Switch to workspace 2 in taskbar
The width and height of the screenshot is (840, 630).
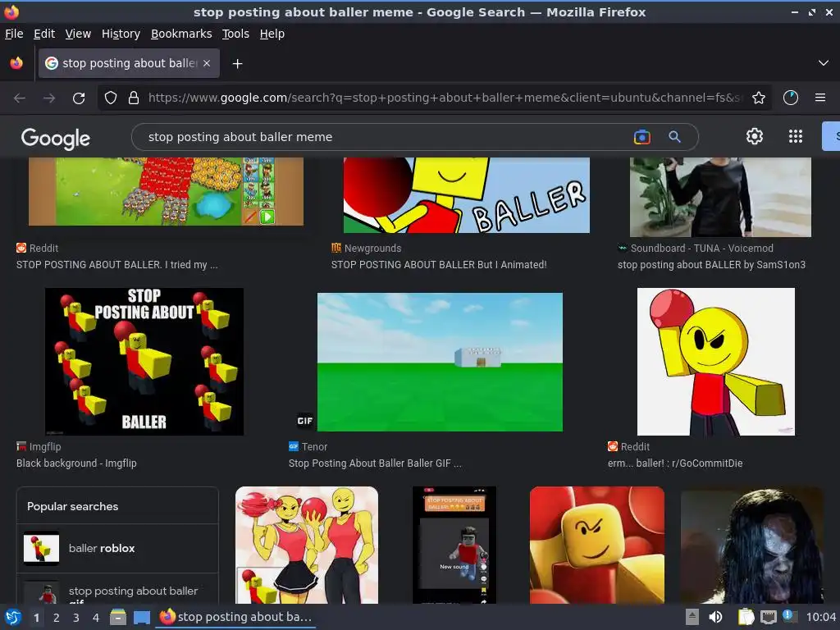pyautogui.click(x=57, y=618)
